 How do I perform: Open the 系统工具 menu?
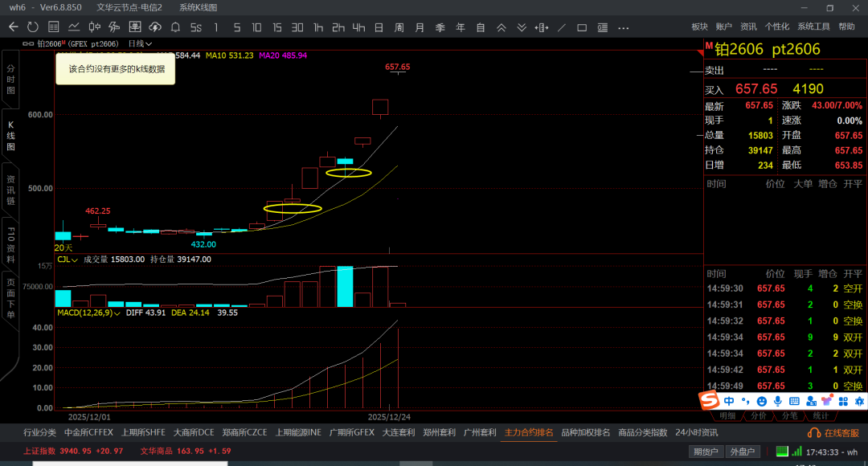tap(813, 27)
